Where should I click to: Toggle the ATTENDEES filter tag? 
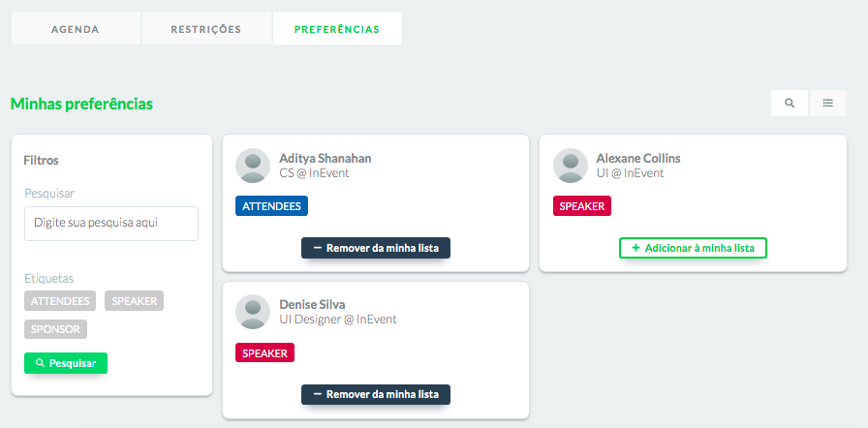[x=60, y=301]
